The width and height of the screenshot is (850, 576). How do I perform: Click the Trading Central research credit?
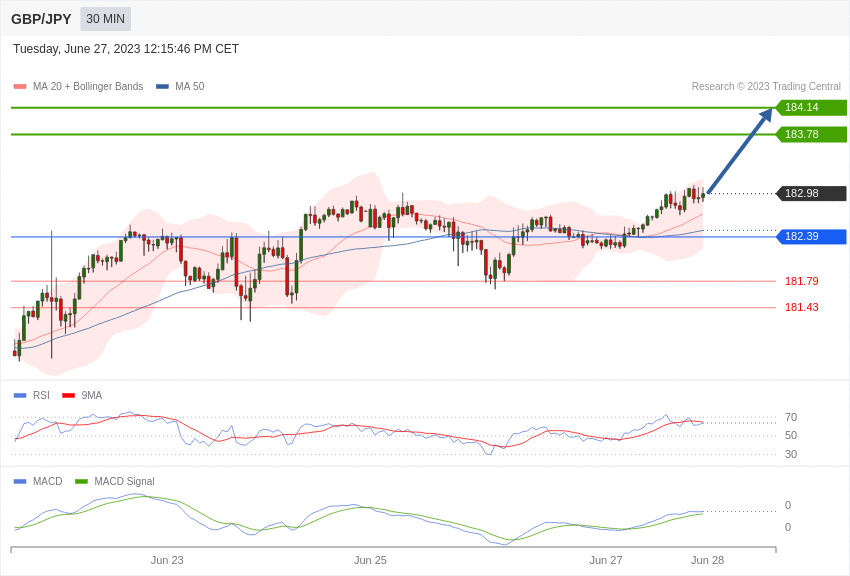766,87
